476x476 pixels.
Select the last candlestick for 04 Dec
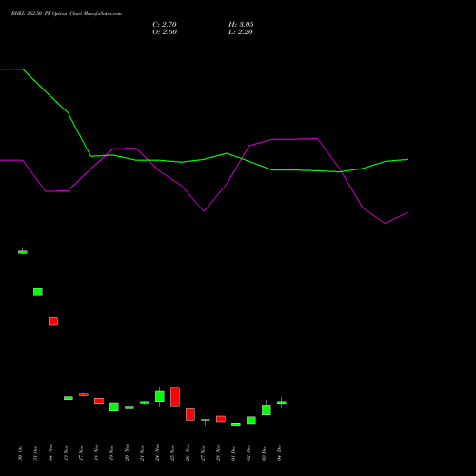click(x=282, y=403)
